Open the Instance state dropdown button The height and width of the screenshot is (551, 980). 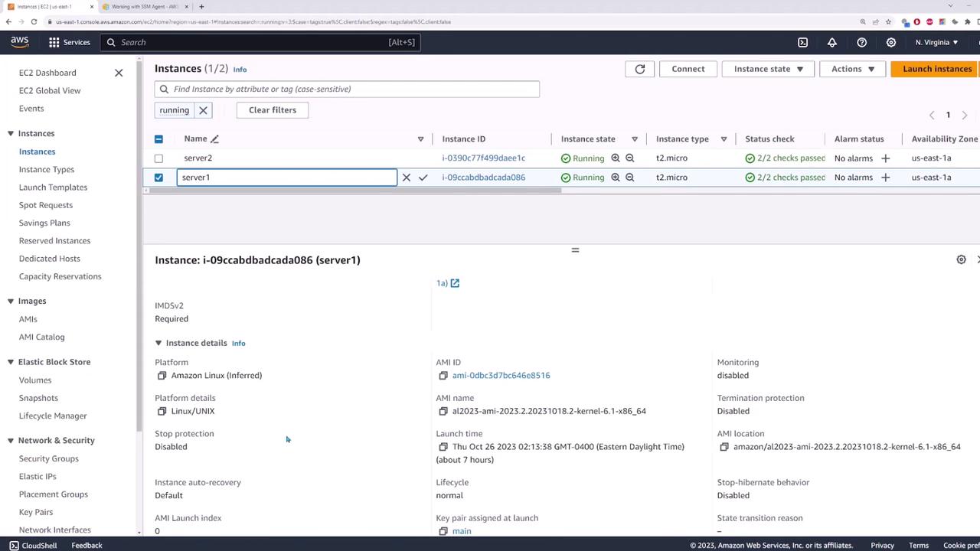point(769,69)
